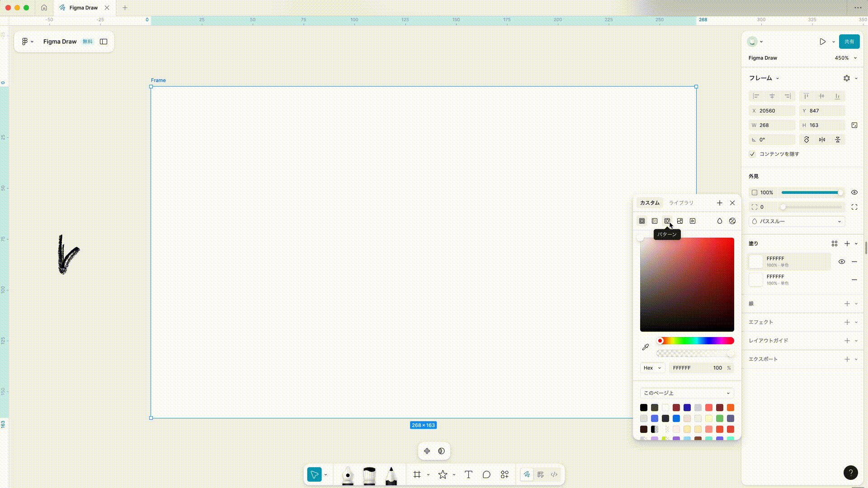
Task: Expand Frame tool options chevron
Action: [x=428, y=474]
